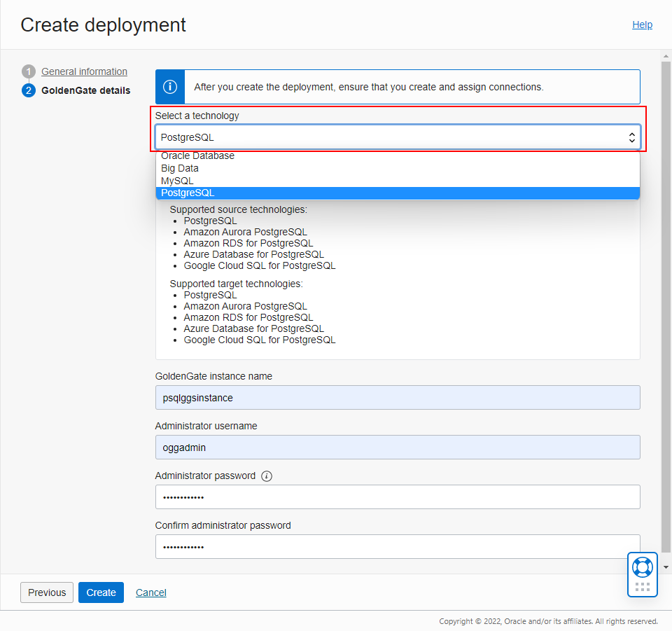672x631 pixels.
Task: Click the Create button
Action: tap(101, 592)
